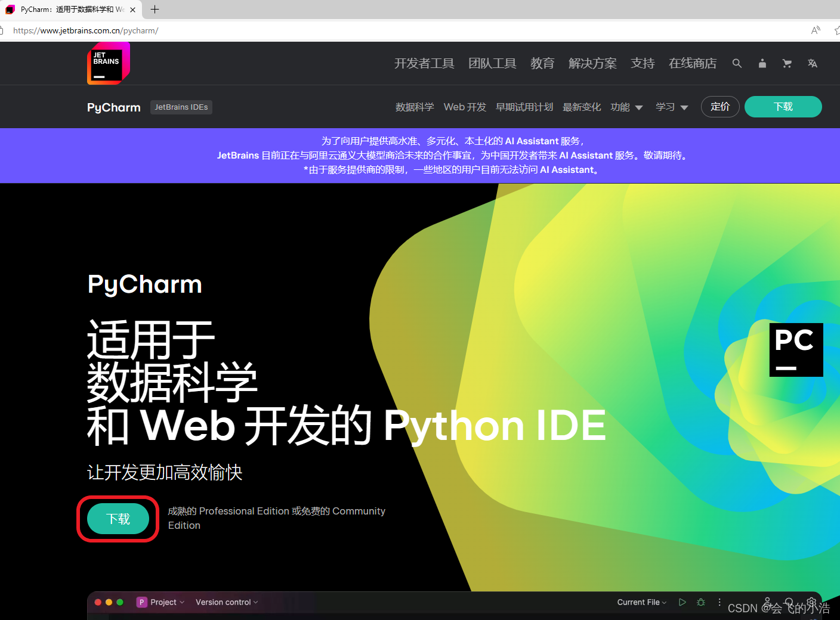The width and height of the screenshot is (840, 620).
Task: Expand the 学习 dropdown menu
Action: [x=672, y=107]
